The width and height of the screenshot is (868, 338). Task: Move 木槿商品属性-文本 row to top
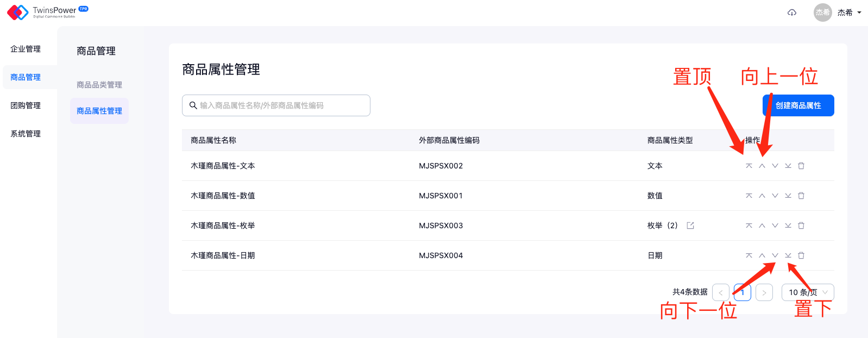(749, 166)
